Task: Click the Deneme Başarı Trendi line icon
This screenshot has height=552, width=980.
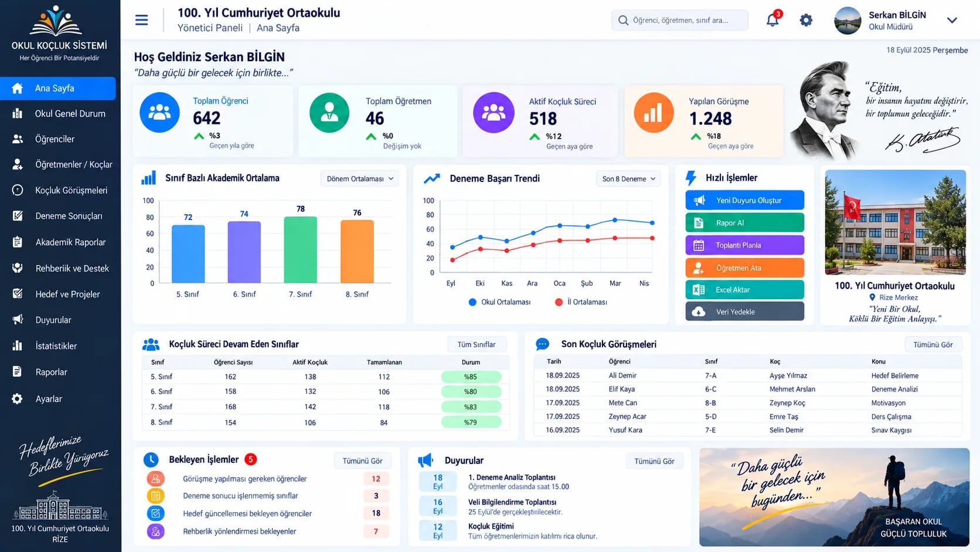Action: click(432, 178)
